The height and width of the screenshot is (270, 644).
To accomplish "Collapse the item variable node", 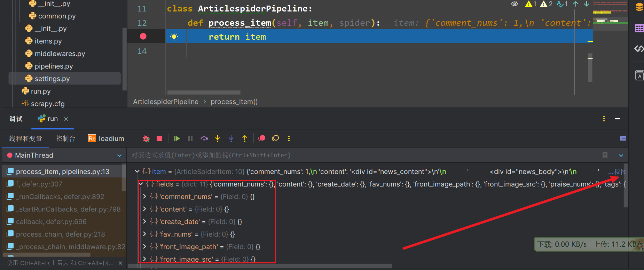I will [x=137, y=172].
